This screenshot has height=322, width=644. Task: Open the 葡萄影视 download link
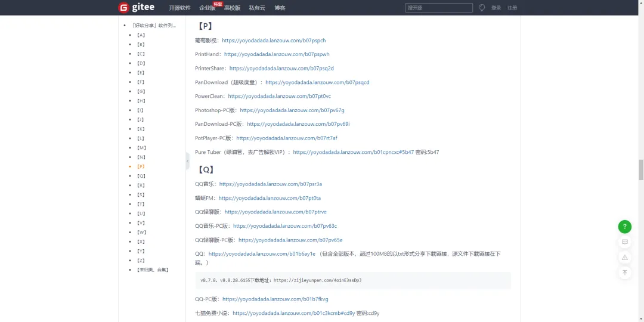tap(274, 41)
